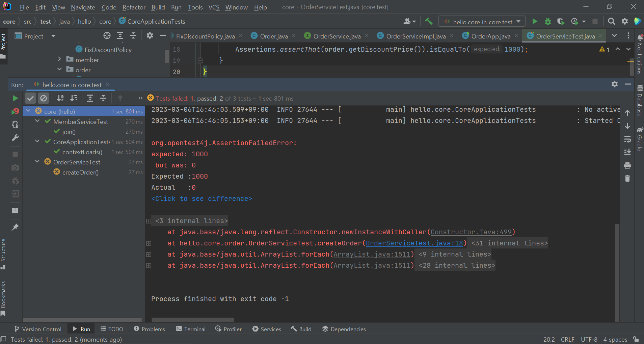The width and height of the screenshot is (644, 344).
Task: Click the Build Project hammer icon
Action: coord(429,21)
